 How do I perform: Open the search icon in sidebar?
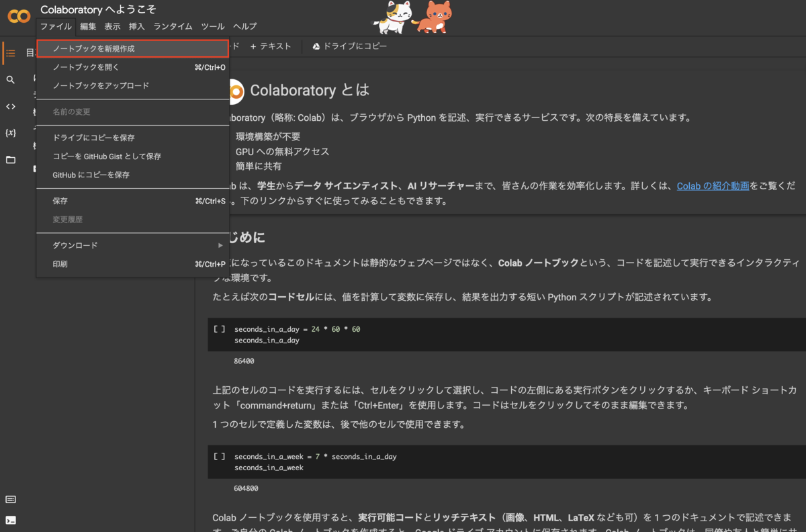(11, 80)
